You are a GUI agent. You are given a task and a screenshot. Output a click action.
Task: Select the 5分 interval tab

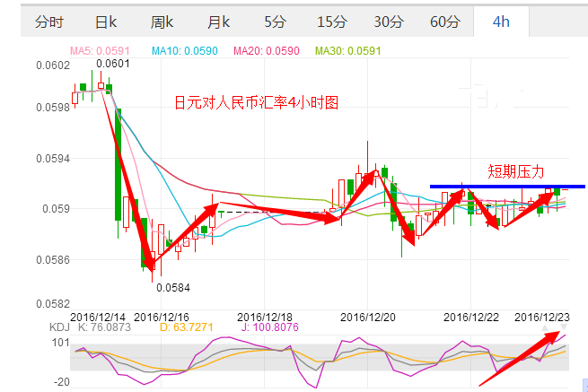pyautogui.click(x=276, y=22)
